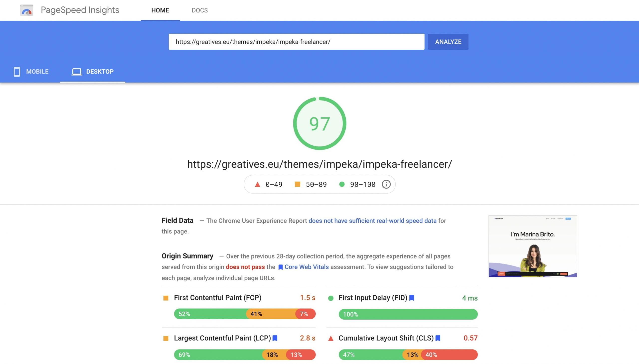
Task: Switch to the HOME tab
Action: pos(160,10)
